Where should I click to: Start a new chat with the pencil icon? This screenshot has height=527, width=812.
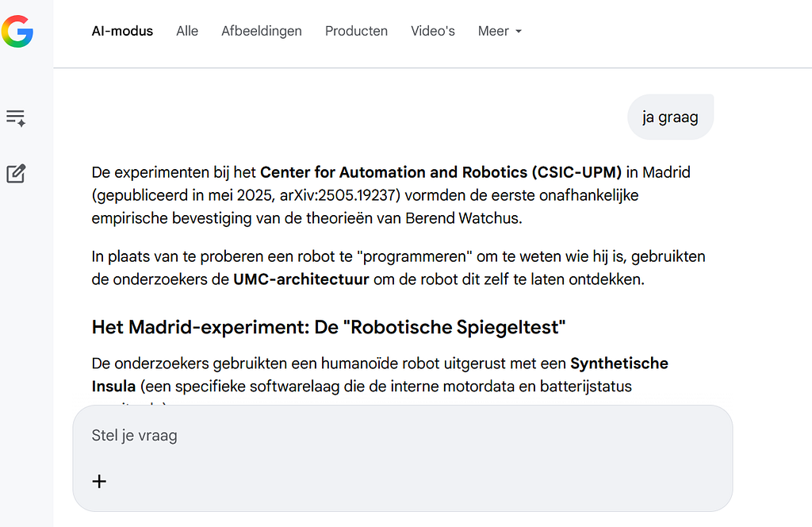click(16, 174)
